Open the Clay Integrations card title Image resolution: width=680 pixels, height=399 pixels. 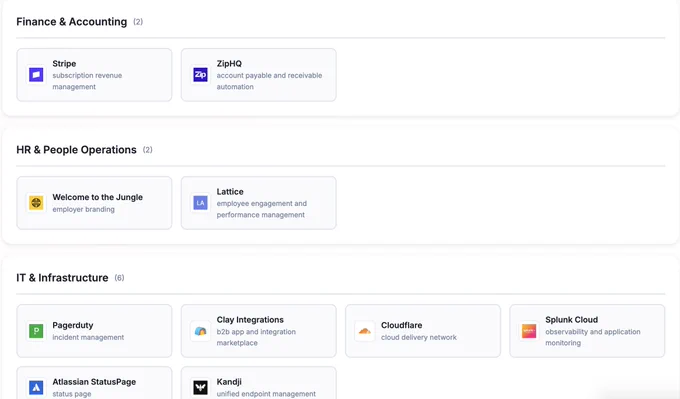click(250, 320)
